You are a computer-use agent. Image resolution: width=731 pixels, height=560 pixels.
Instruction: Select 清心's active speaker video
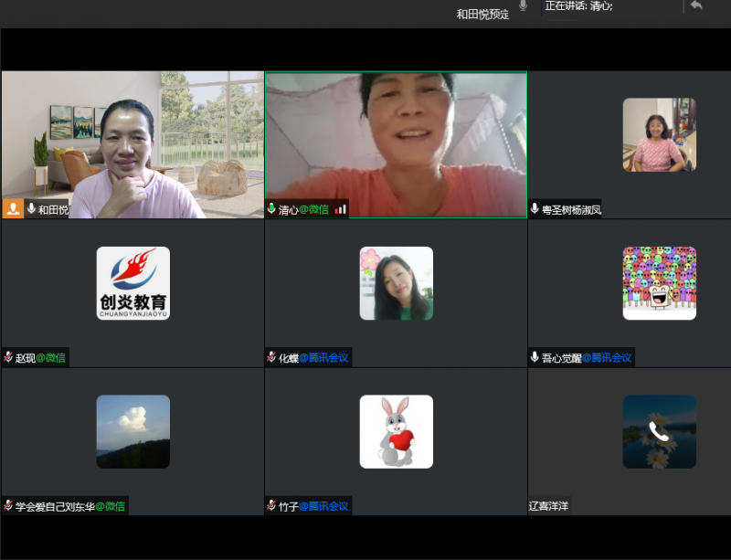coord(396,137)
